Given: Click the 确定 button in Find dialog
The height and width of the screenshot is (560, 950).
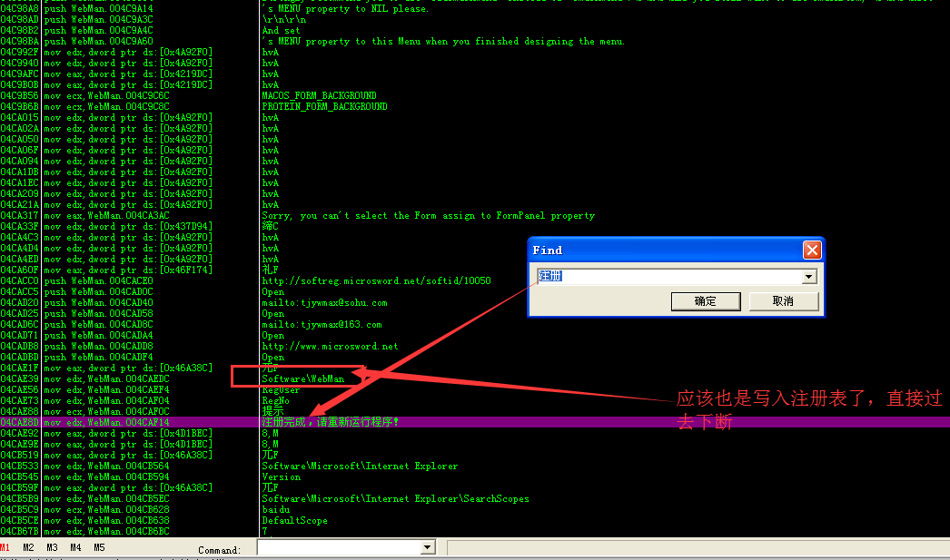Looking at the screenshot, I should (705, 301).
